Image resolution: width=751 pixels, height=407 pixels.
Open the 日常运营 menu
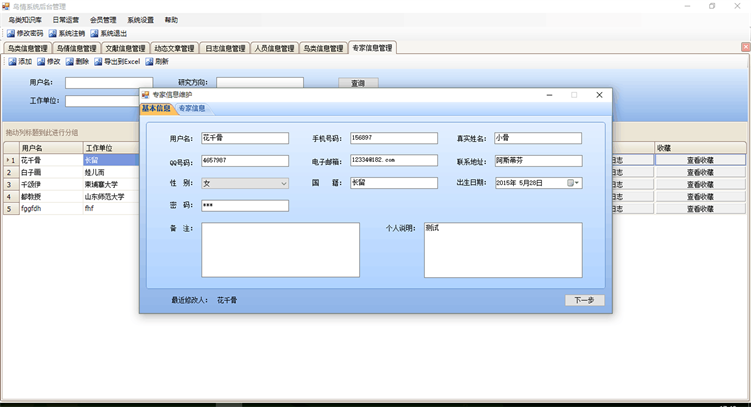(x=66, y=19)
